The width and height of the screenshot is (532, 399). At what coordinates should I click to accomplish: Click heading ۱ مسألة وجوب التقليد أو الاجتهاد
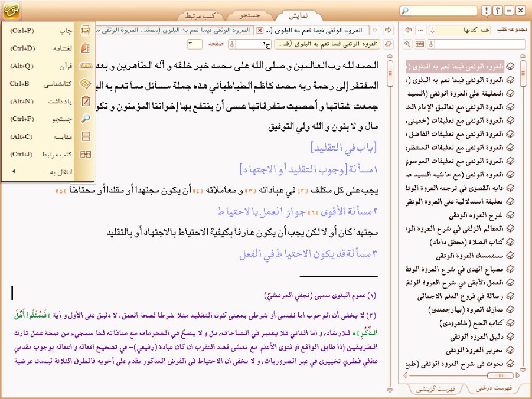tap(308, 169)
